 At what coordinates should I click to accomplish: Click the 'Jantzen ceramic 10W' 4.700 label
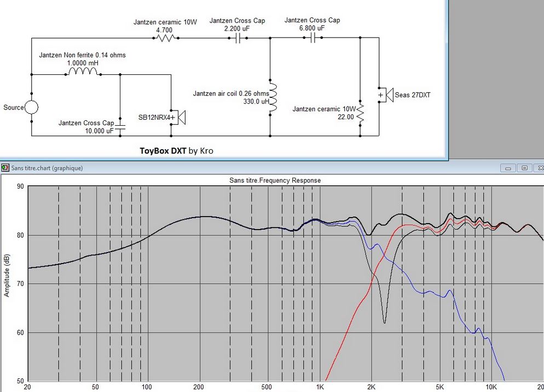click(x=165, y=22)
